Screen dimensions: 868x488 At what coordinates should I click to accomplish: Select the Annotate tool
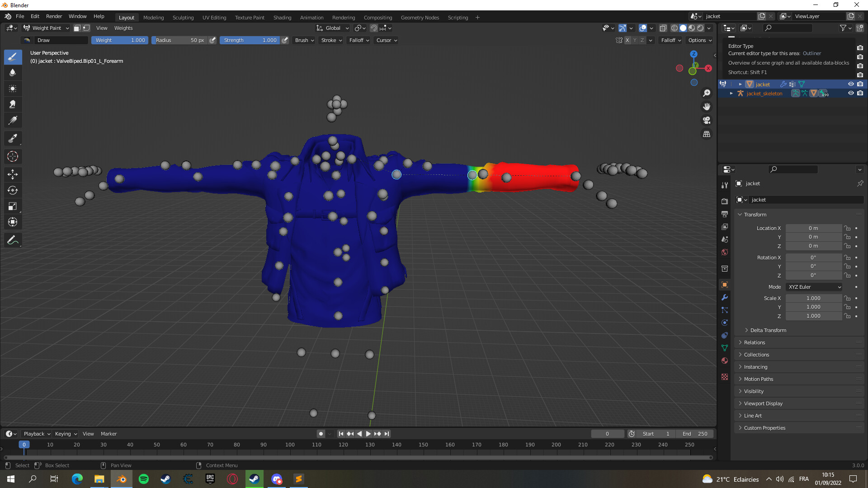pyautogui.click(x=13, y=240)
